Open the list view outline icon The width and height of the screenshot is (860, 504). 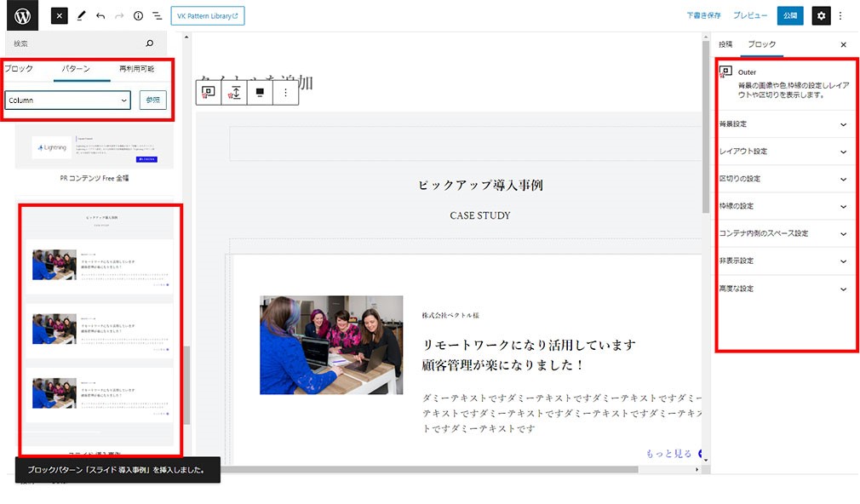click(x=158, y=15)
